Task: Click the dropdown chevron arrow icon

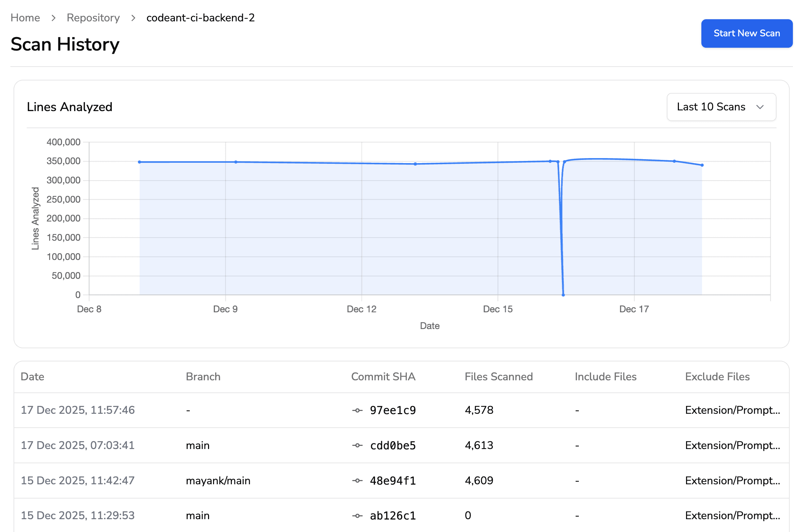Action: click(x=760, y=107)
